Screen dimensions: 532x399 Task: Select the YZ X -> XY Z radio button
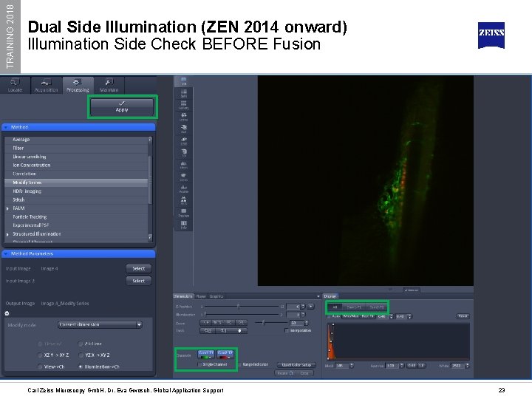click(x=81, y=355)
